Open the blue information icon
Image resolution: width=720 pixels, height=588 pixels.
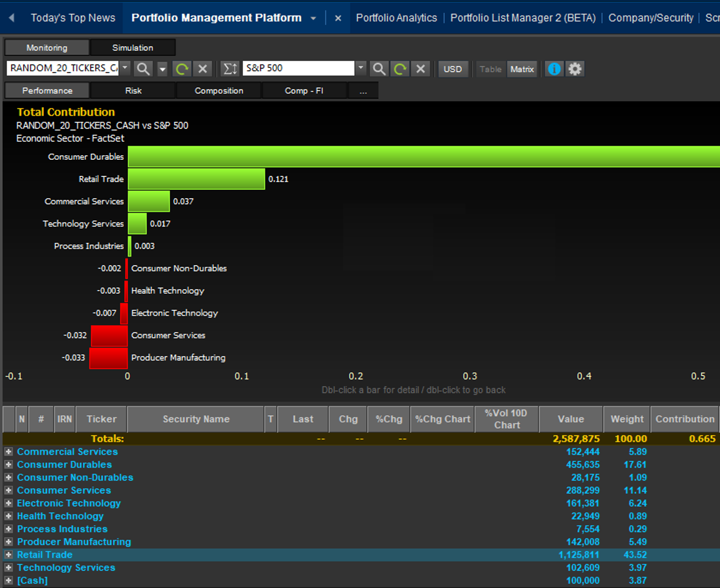coord(553,68)
